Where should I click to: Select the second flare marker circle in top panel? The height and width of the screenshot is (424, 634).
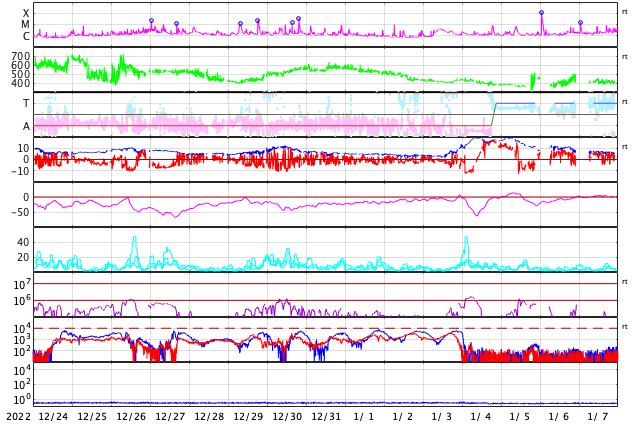[176, 23]
